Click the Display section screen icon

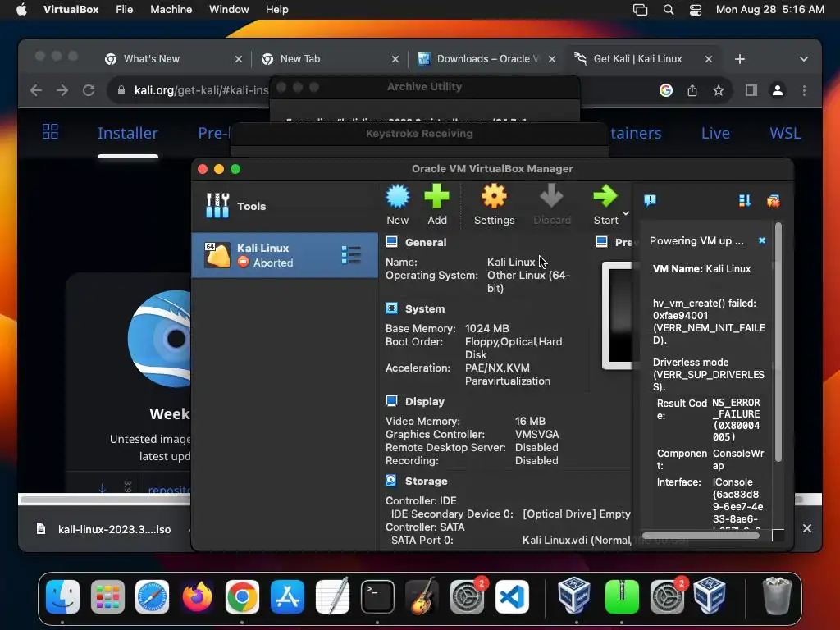[x=391, y=400]
